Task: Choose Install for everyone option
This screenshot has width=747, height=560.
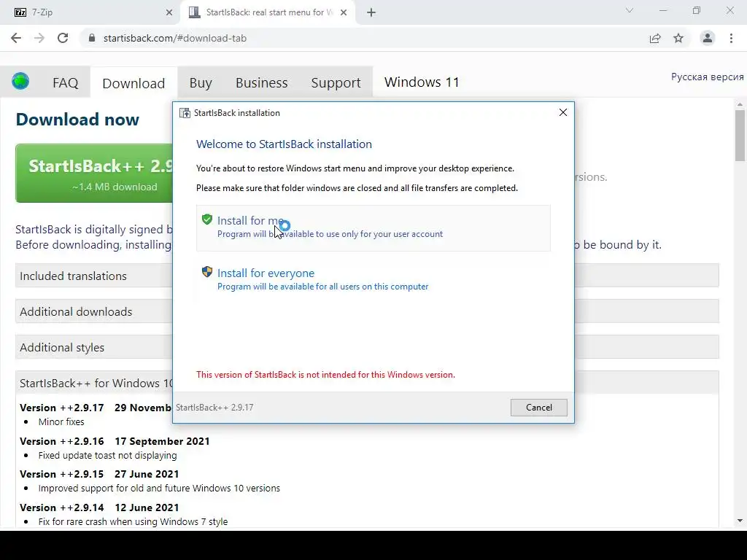Action: [x=373, y=279]
